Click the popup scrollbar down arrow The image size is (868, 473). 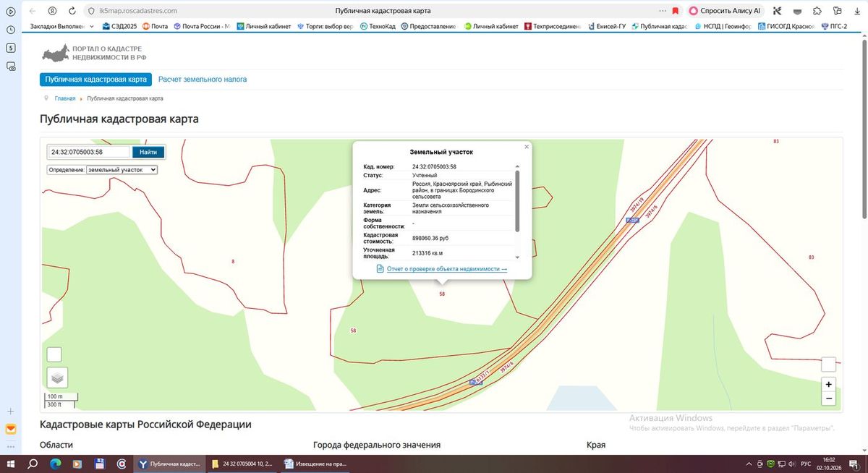[517, 257]
